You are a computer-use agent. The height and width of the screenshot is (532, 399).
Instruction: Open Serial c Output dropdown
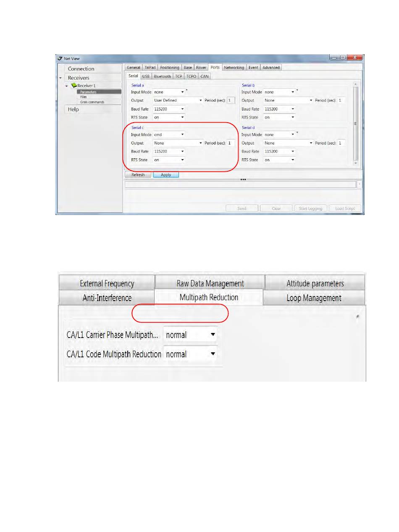[178, 143]
